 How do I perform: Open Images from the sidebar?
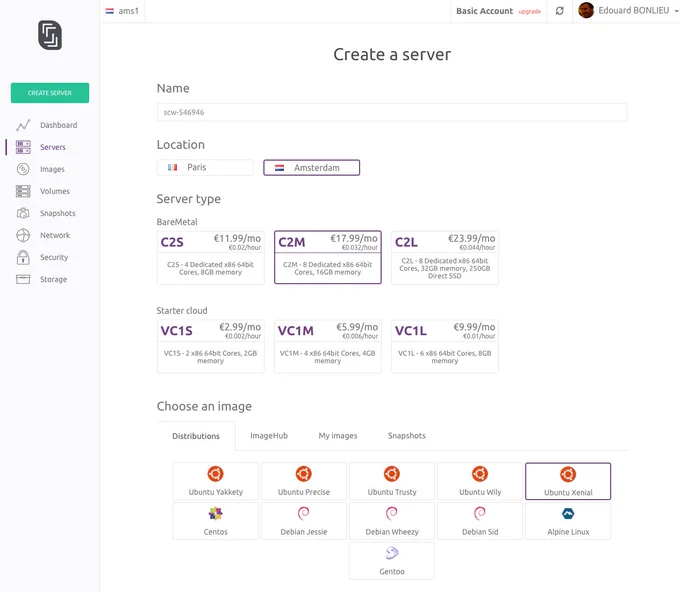(52, 170)
